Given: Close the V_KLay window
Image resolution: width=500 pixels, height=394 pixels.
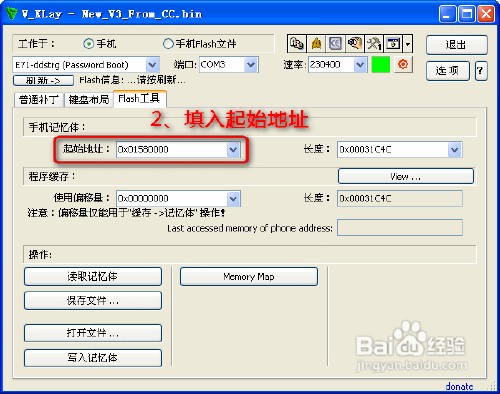Looking at the screenshot, I should tap(486, 14).
